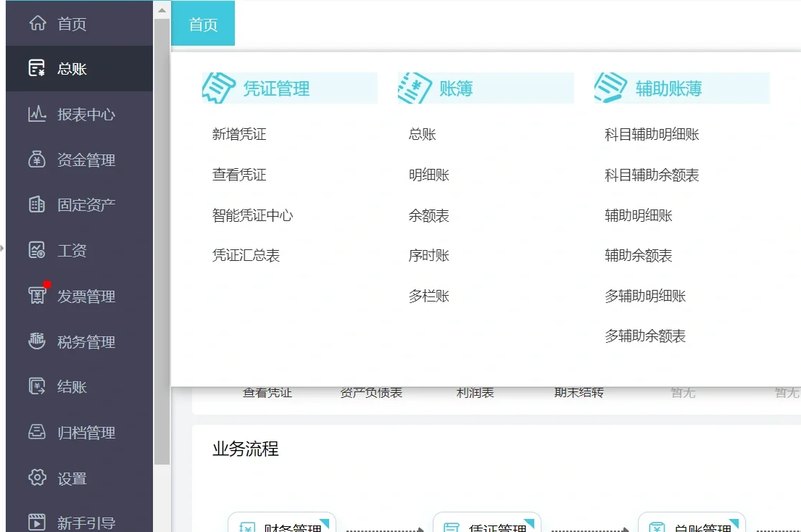Open the 资产负债表 report
The image size is (801, 532).
pyautogui.click(x=371, y=392)
